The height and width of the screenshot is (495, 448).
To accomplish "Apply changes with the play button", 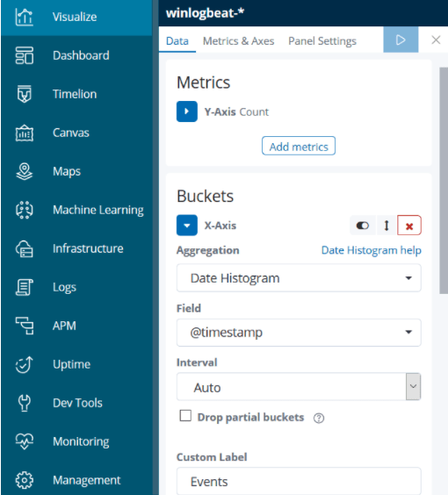I will point(401,39).
